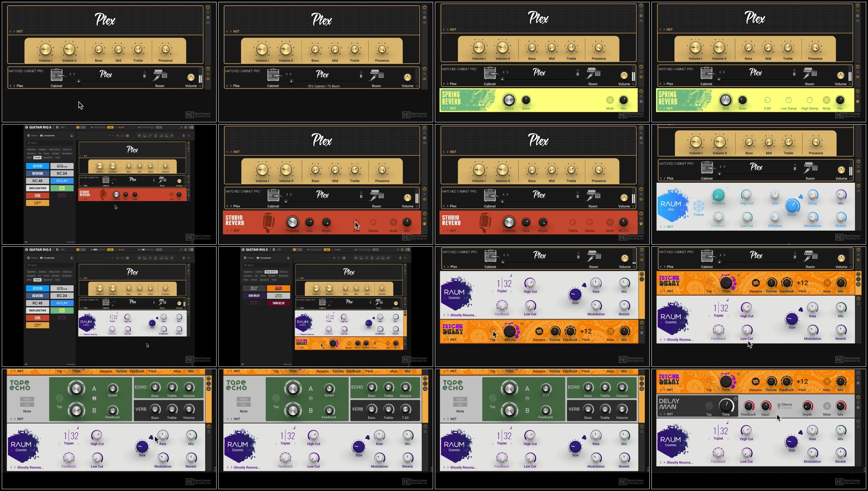Collapse the RAUM Airy module
This screenshot has width=868, height=491.
point(858,191)
